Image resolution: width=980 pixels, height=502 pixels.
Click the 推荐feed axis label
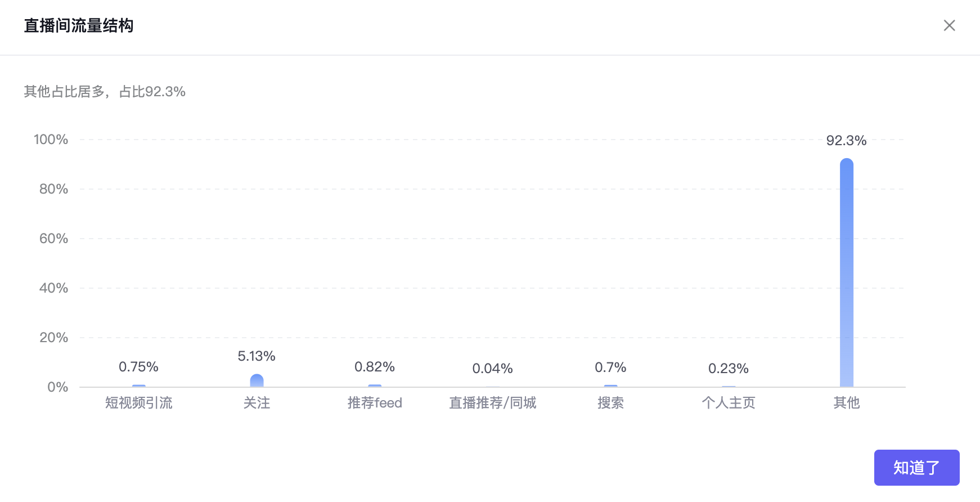click(375, 403)
